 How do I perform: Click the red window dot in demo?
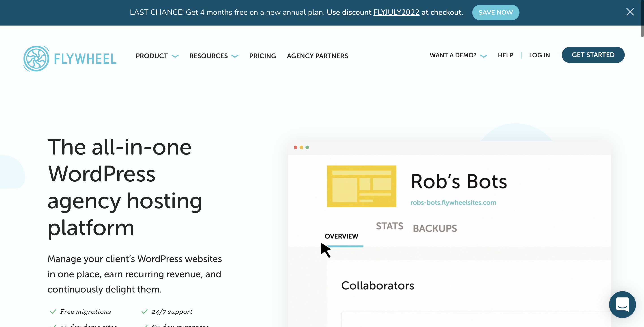point(296,147)
